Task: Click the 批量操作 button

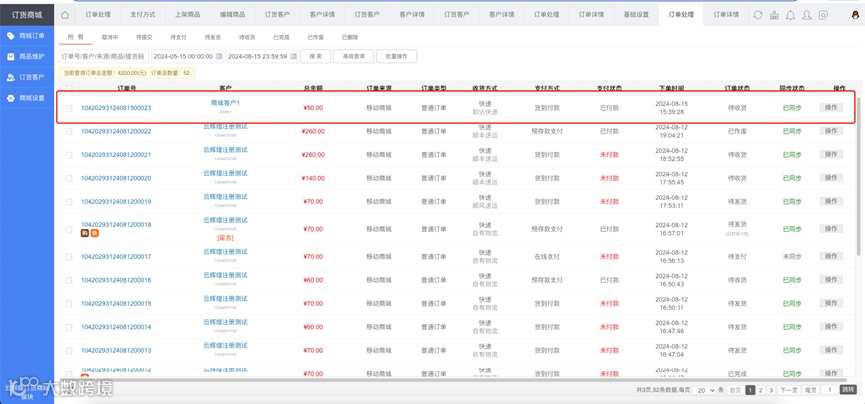Action: (396, 56)
